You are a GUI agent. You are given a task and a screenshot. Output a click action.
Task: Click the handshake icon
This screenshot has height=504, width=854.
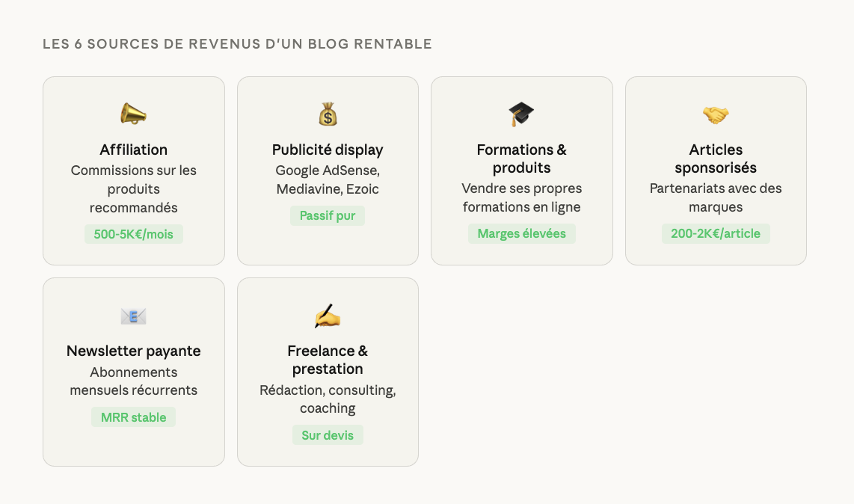point(716,114)
